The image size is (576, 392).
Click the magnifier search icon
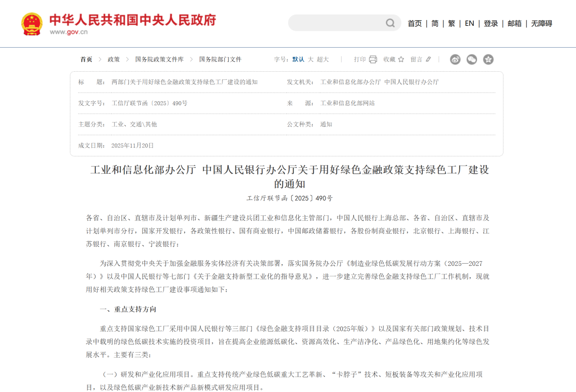(390, 23)
